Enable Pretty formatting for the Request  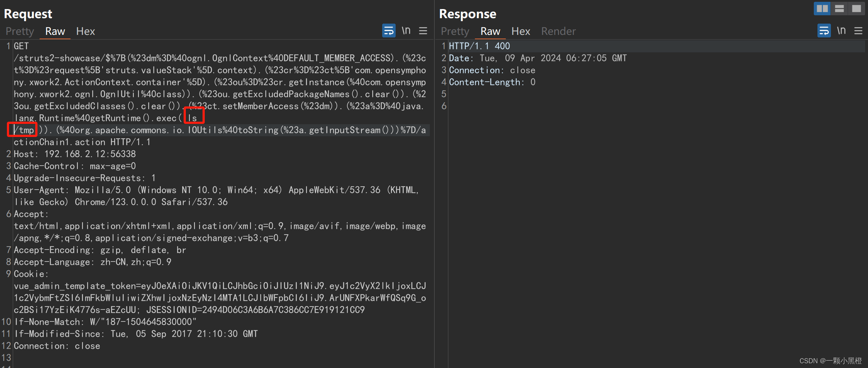19,31
